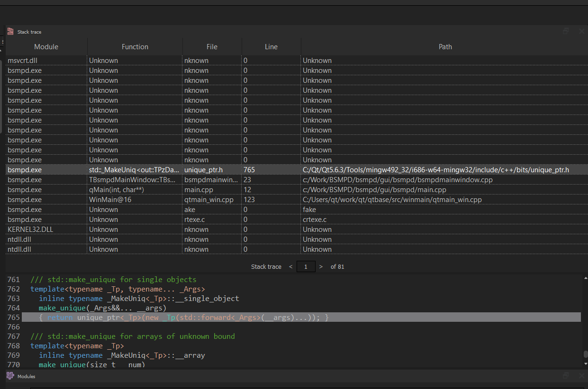Screen dimensions: 588x389
Task: Sort frames by the Function column
Action: click(135, 46)
